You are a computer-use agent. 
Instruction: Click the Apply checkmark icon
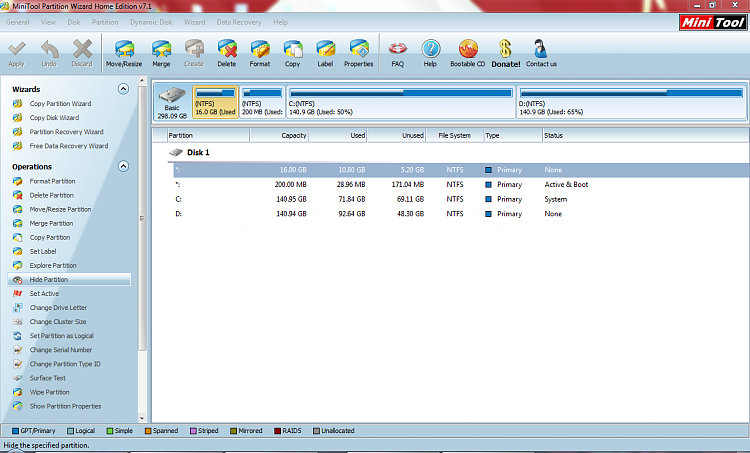(17, 49)
